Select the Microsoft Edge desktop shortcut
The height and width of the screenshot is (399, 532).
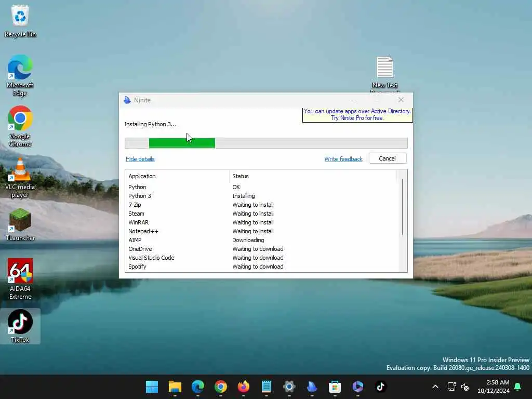click(20, 75)
